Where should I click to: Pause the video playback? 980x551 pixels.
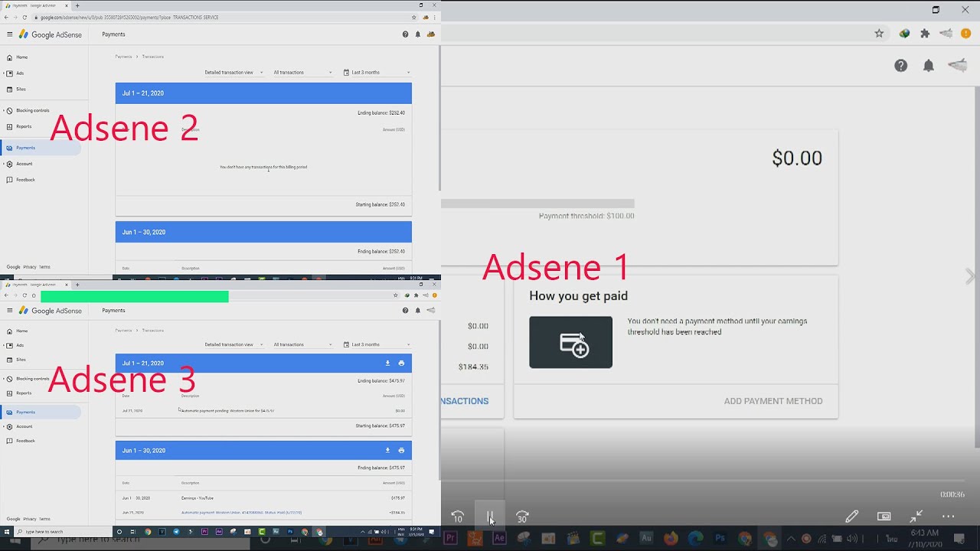(490, 517)
